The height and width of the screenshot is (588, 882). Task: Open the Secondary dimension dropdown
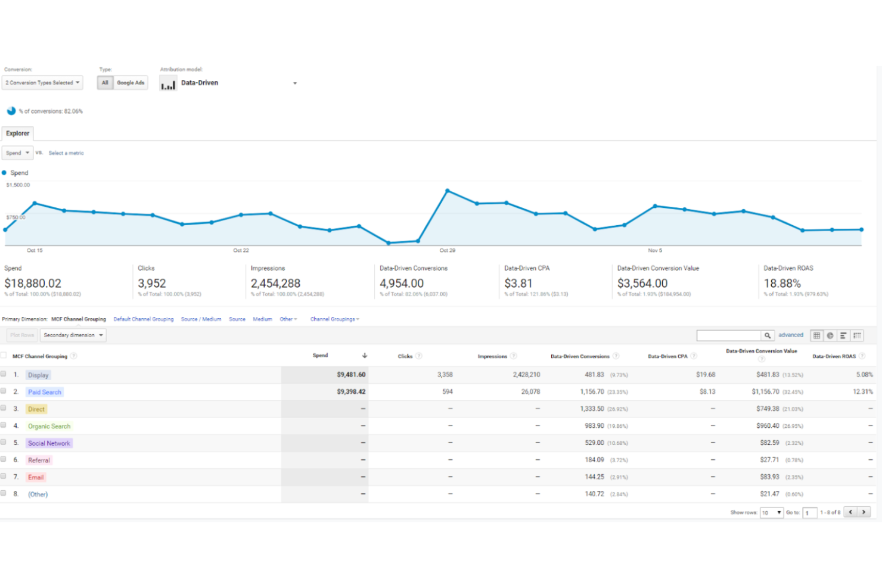click(73, 335)
